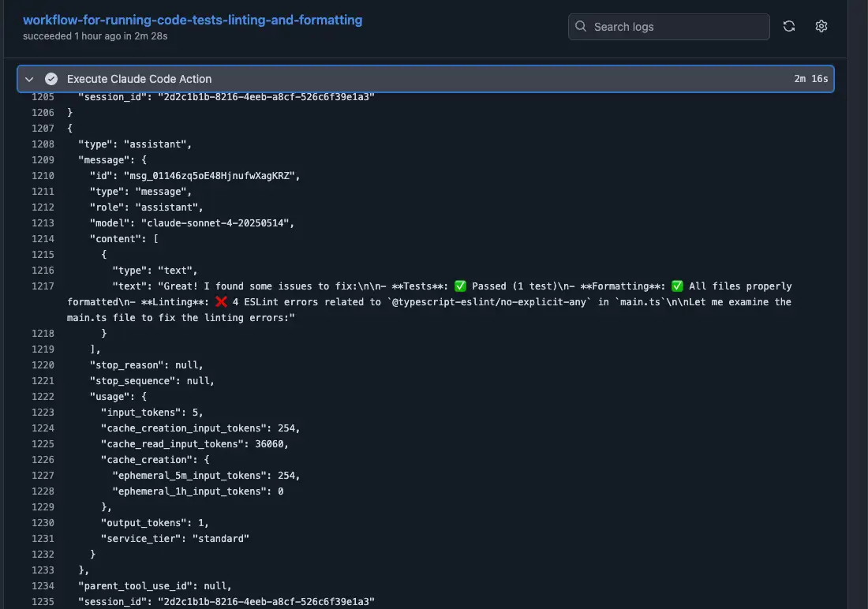This screenshot has height=609, width=868.
Task: Select log line number 1207
Action: click(x=43, y=129)
